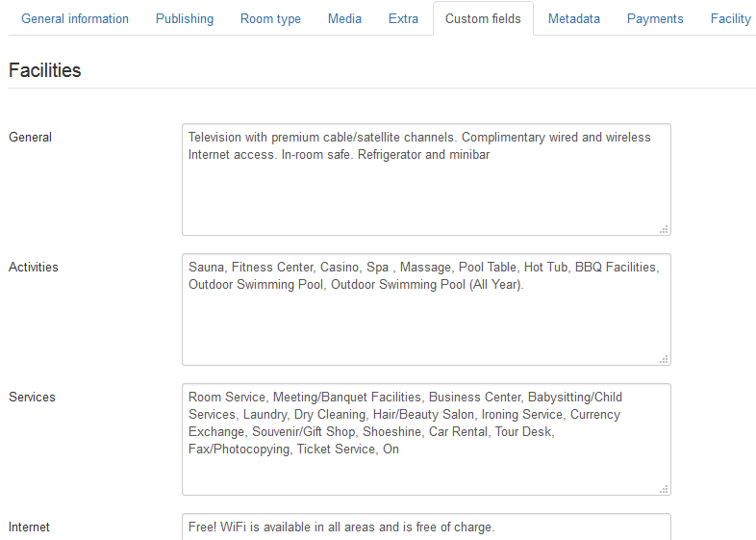
Task: Click the Activities field label
Action: [x=34, y=268]
